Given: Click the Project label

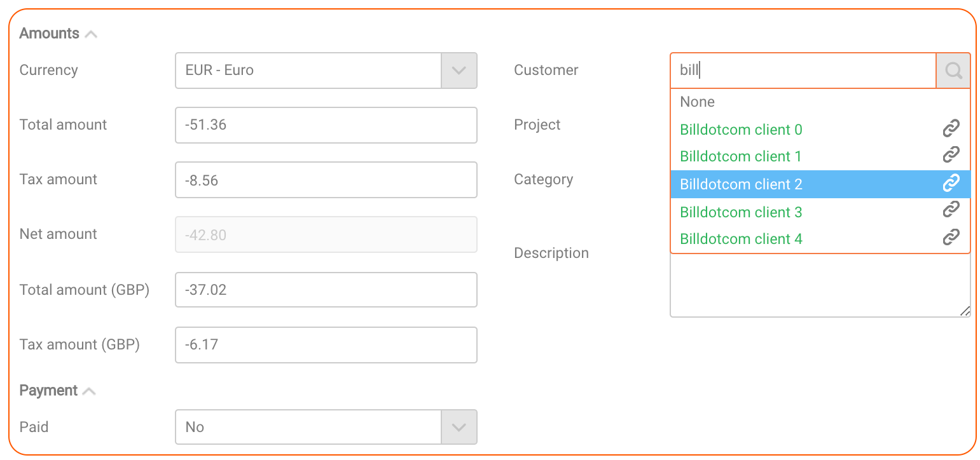Looking at the screenshot, I should (537, 125).
